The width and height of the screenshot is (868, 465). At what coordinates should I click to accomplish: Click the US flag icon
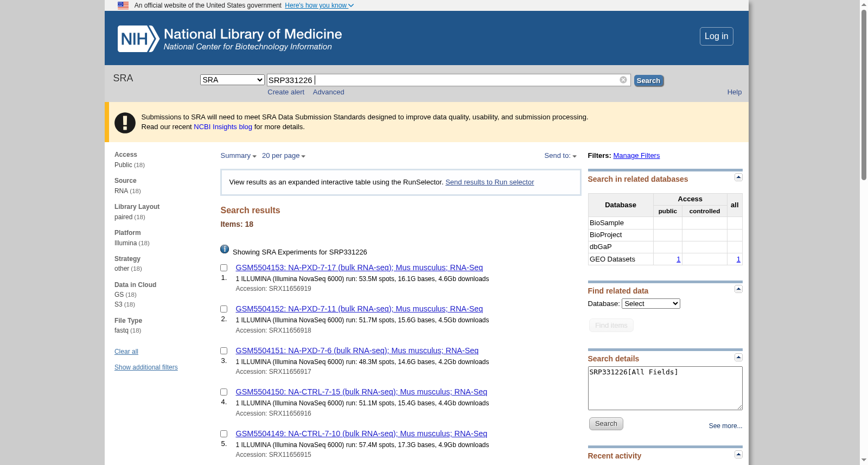[123, 5]
